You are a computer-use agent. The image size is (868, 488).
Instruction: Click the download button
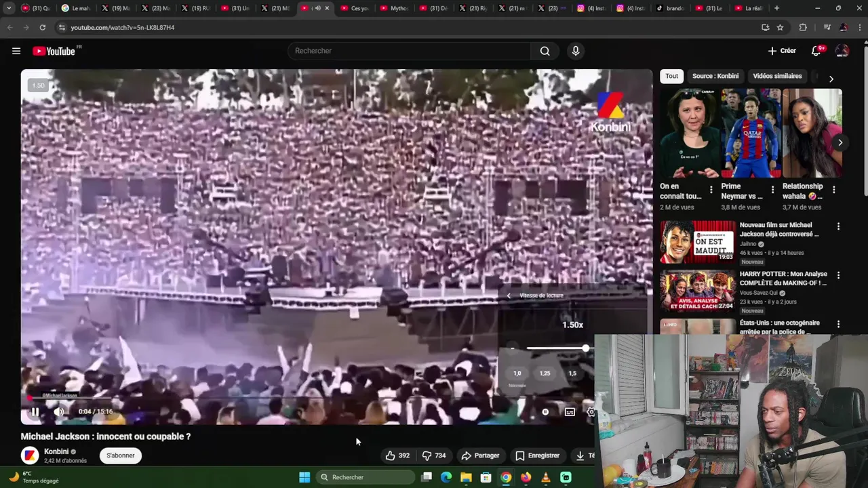tap(583, 455)
